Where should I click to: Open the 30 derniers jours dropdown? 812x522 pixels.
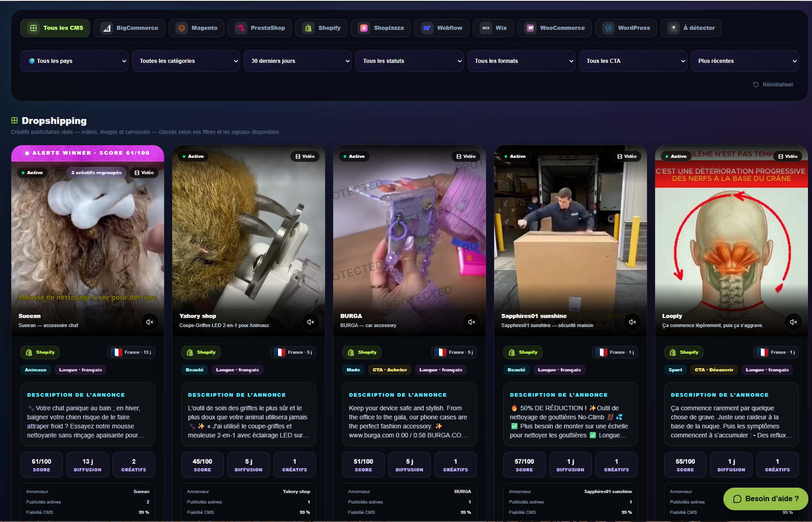pos(297,61)
